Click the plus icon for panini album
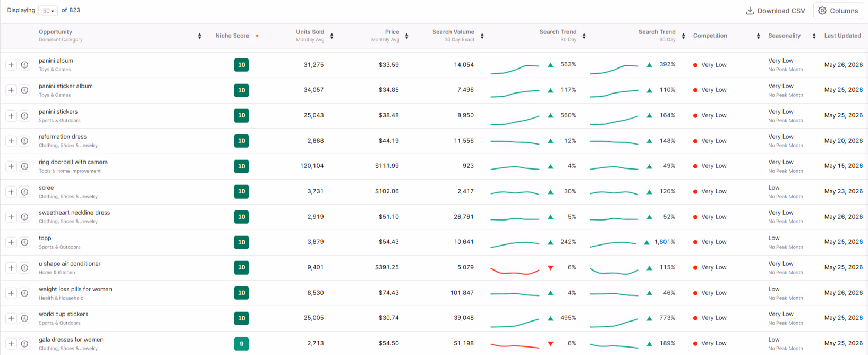The height and width of the screenshot is (355, 868). [11, 65]
